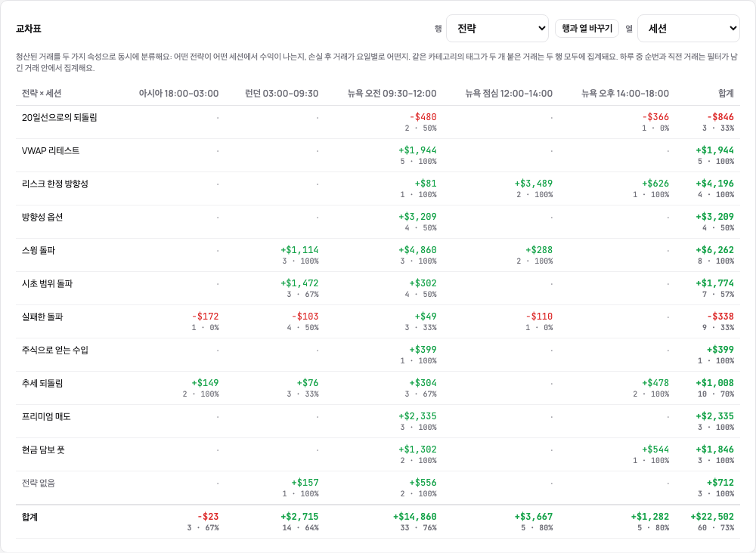The image size is (756, 553).
Task: Click the 전략 없음 row label
Action: tap(39, 483)
